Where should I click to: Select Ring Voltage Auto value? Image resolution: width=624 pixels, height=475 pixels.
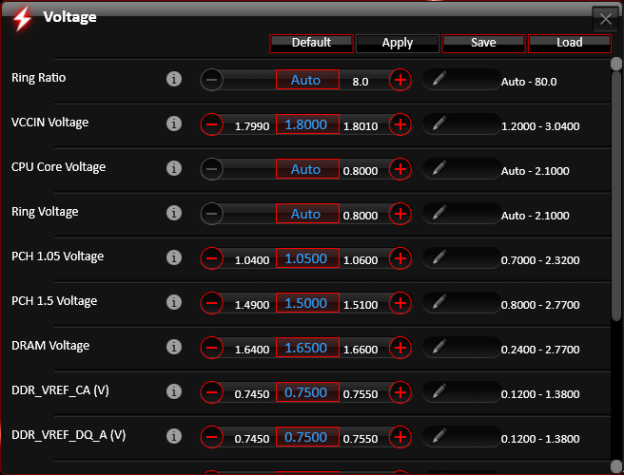click(308, 214)
